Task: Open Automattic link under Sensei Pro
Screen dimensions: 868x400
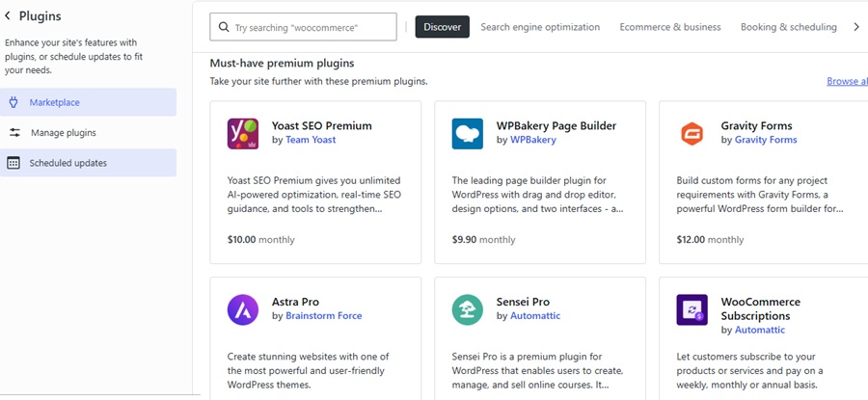Action: click(x=534, y=316)
